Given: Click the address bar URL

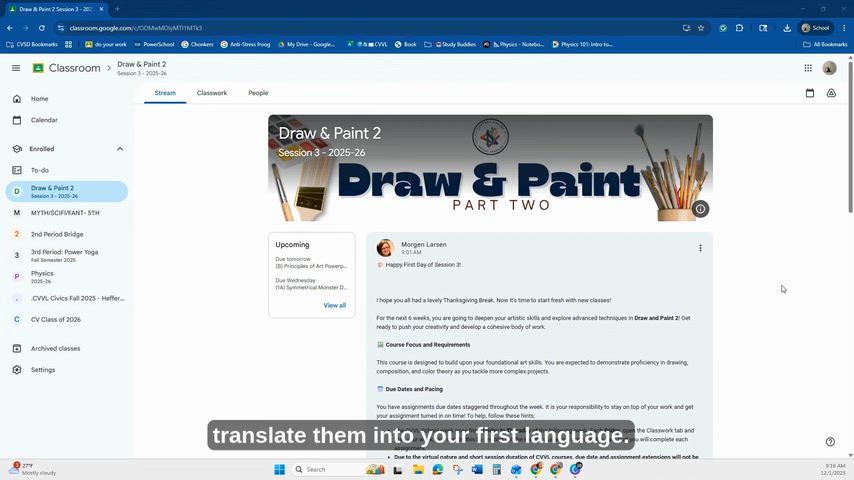Looking at the screenshot, I should tap(136, 28).
